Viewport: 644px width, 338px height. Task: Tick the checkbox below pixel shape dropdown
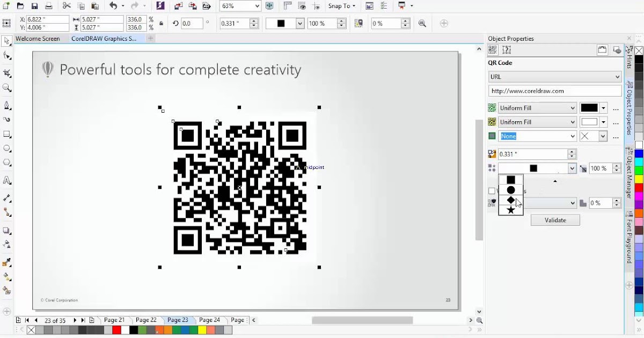coord(492,191)
